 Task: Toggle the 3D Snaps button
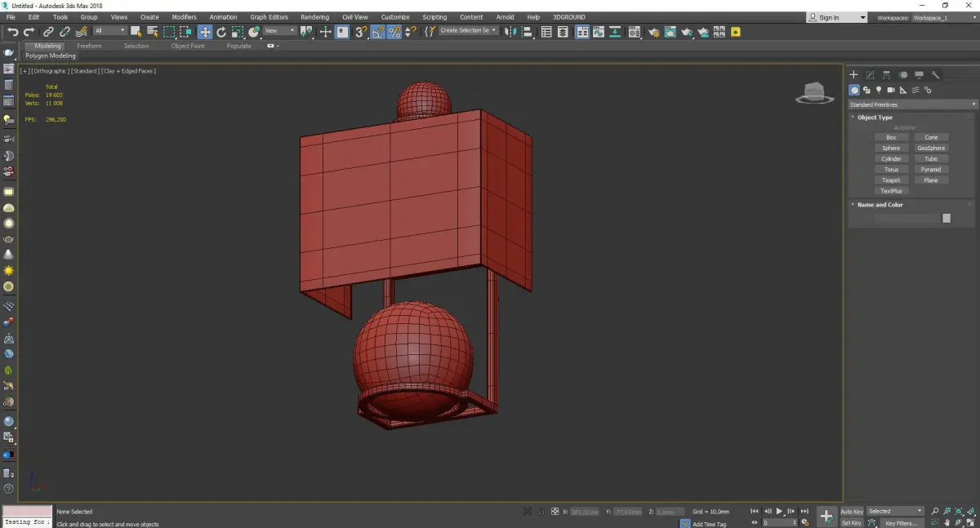(360, 32)
